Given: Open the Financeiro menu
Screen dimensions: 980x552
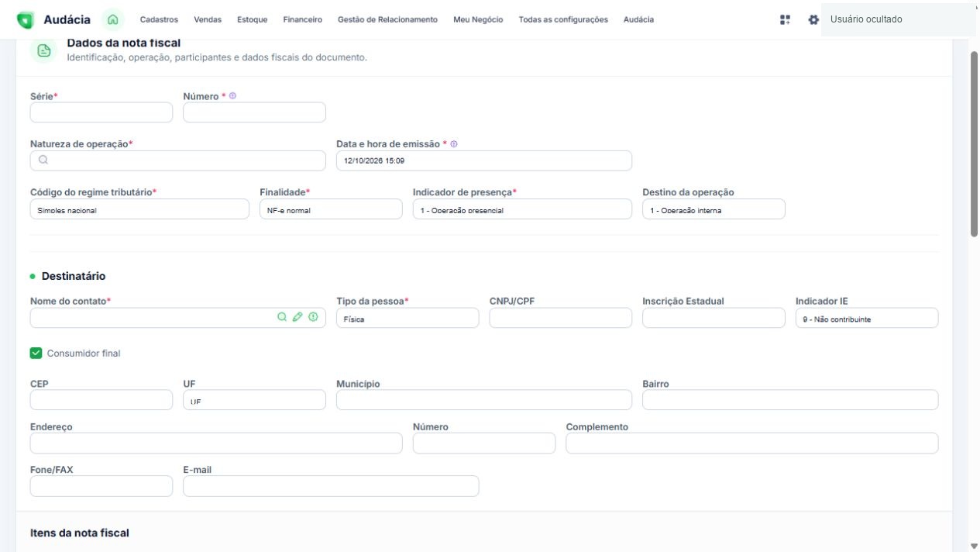Looking at the screenshot, I should (x=303, y=19).
